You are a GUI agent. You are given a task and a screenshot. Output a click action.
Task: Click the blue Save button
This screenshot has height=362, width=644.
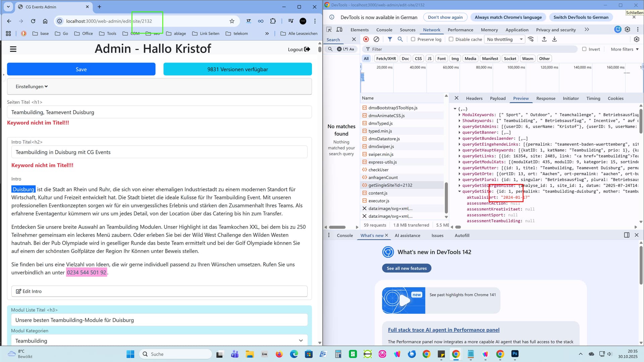(x=81, y=69)
